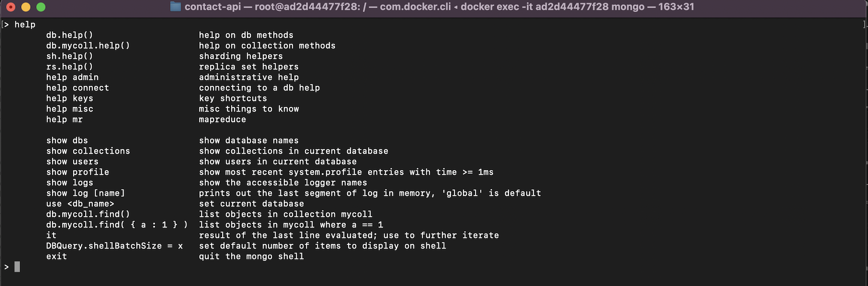Click the "rs.help()" entry
Screen dimensions: 868x286
click(x=69, y=67)
